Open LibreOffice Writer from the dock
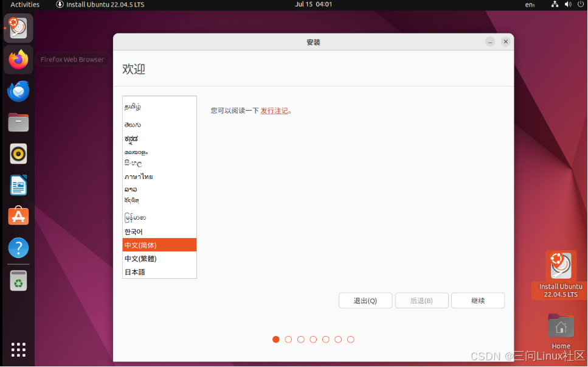This screenshot has width=588, height=367. coord(18,185)
